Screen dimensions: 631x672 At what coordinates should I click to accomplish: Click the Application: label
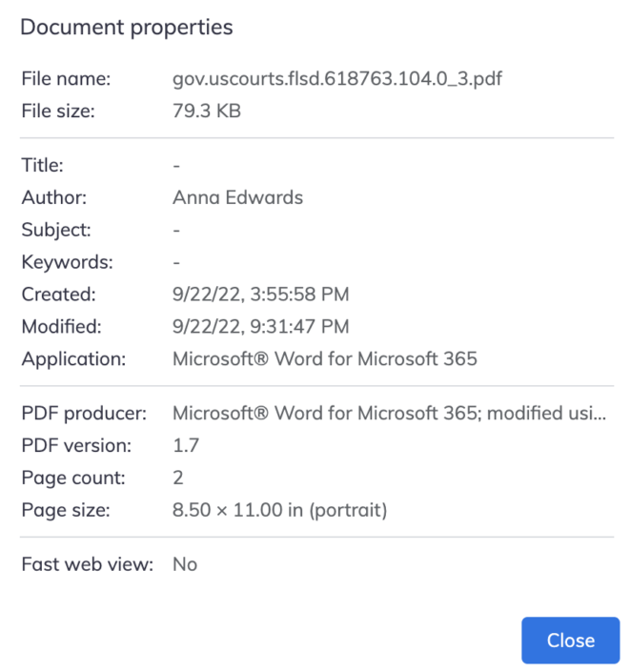pyautogui.click(x=73, y=359)
